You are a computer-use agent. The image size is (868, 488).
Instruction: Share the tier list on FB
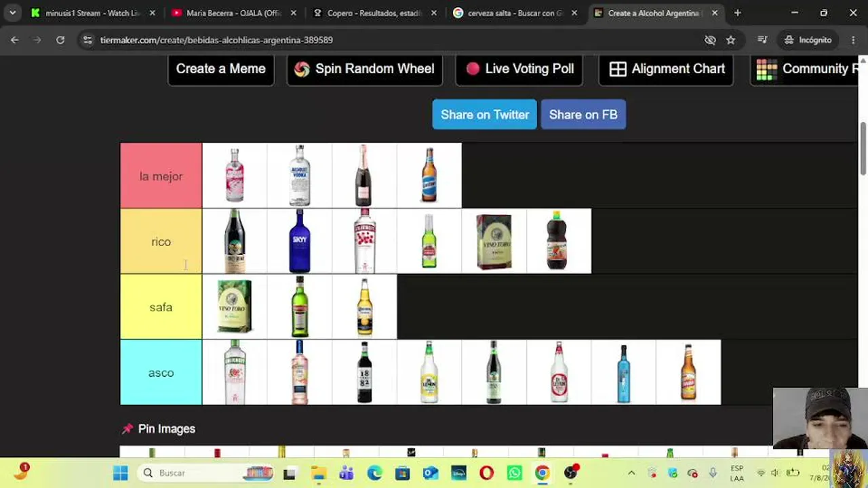pos(583,115)
